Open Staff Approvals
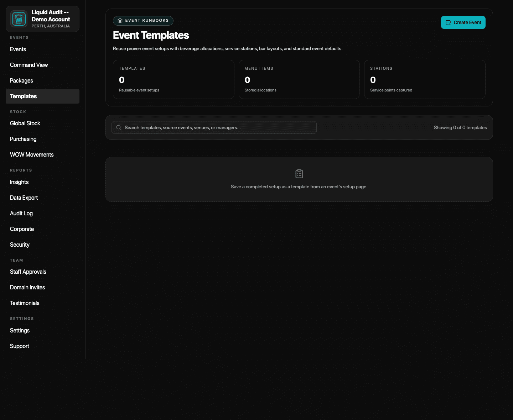 42,272
